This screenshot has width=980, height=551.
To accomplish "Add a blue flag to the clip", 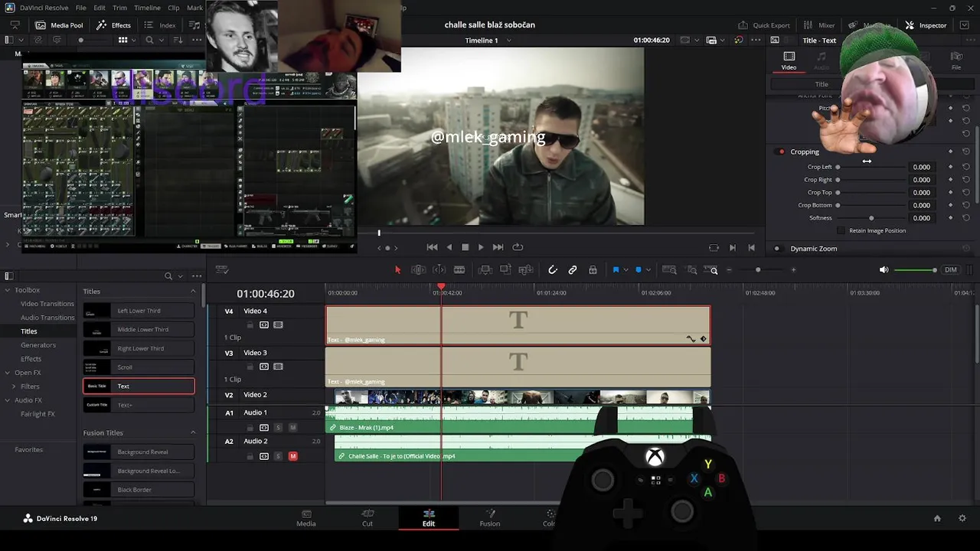I will tap(616, 269).
